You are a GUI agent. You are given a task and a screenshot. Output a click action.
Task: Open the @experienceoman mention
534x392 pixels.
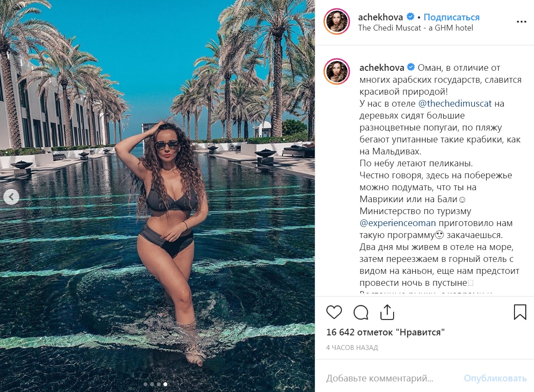398,223
